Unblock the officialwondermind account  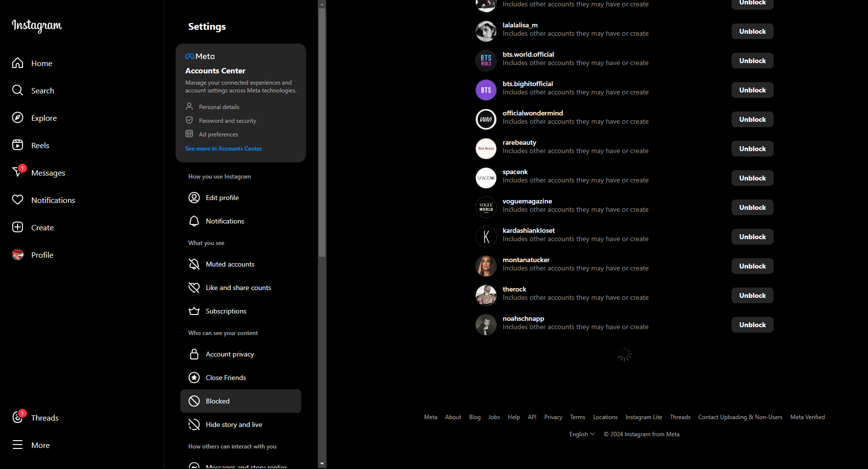pos(753,119)
